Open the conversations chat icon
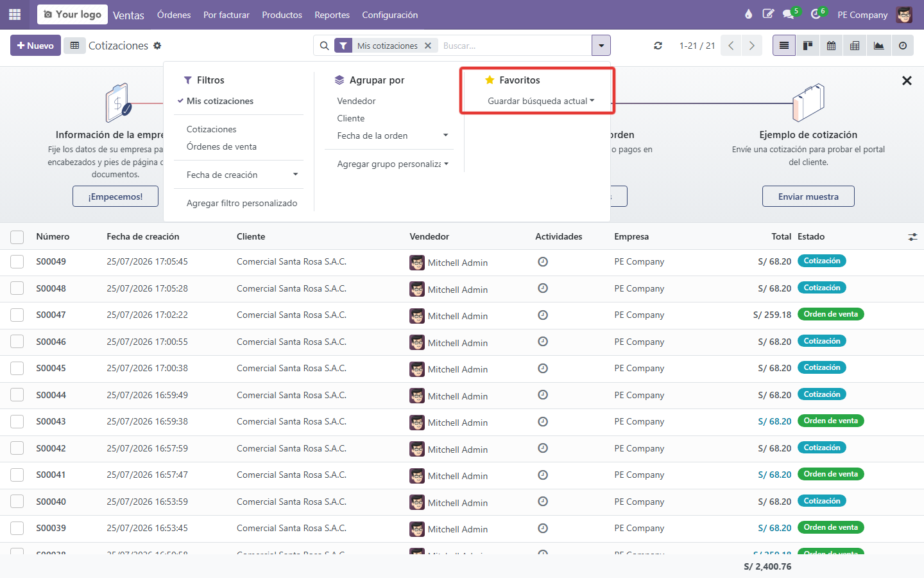Image resolution: width=924 pixels, height=578 pixels. point(789,14)
